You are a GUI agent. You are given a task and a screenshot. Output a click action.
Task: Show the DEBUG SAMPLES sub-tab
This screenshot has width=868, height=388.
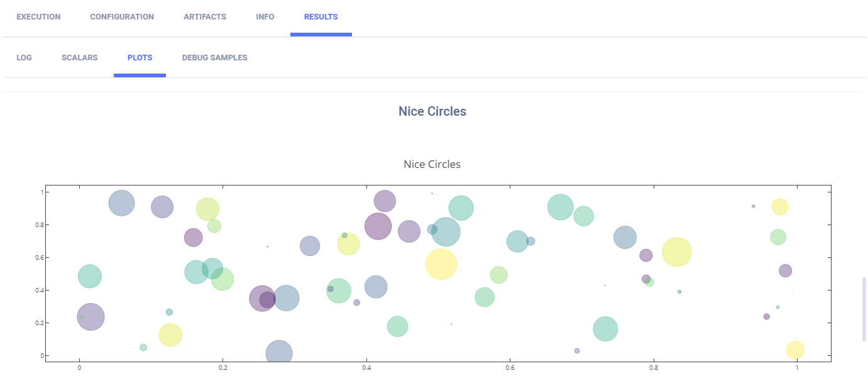(214, 58)
